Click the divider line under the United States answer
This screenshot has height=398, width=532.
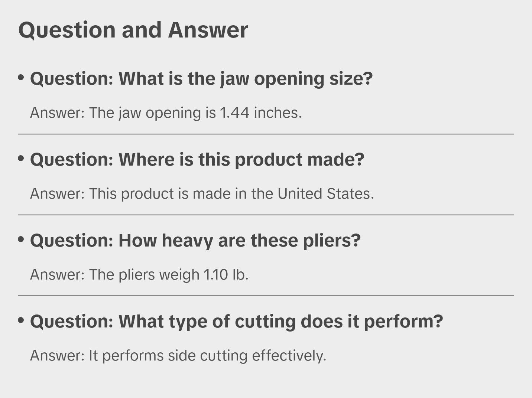click(x=266, y=215)
